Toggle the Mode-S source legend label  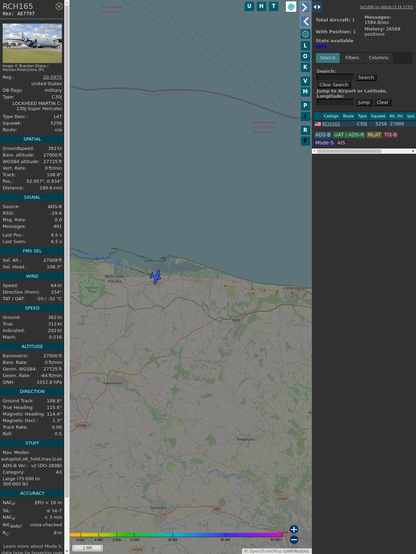pyautogui.click(x=324, y=143)
